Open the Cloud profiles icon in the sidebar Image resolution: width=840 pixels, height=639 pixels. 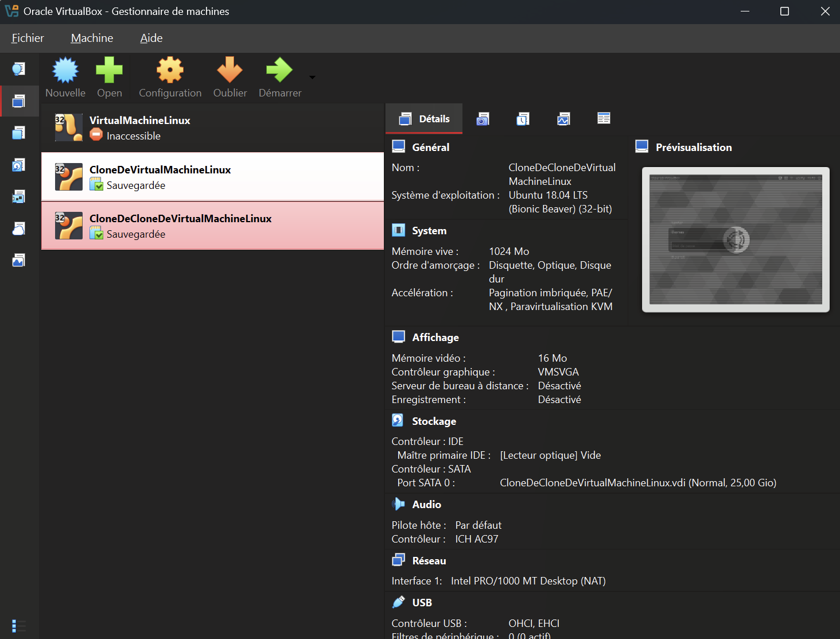click(19, 229)
